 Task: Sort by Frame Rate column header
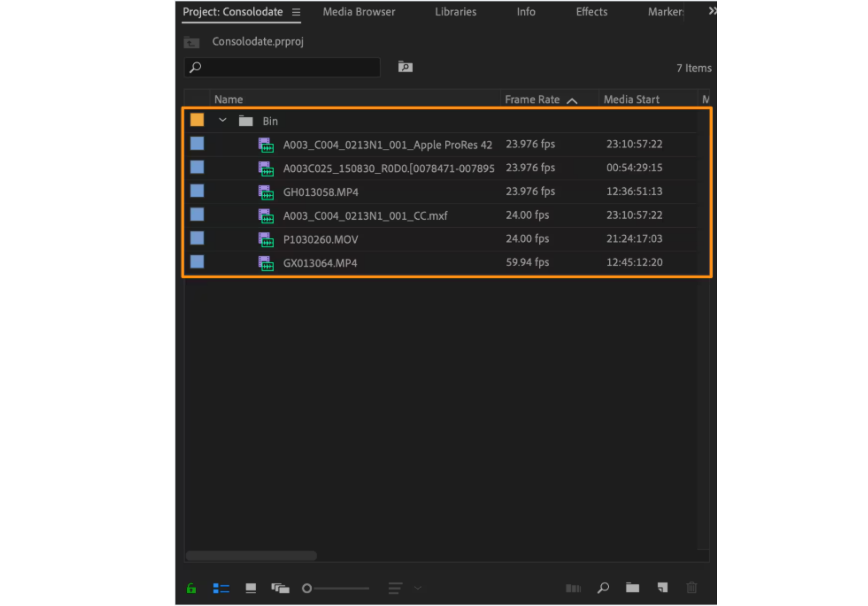[532, 99]
